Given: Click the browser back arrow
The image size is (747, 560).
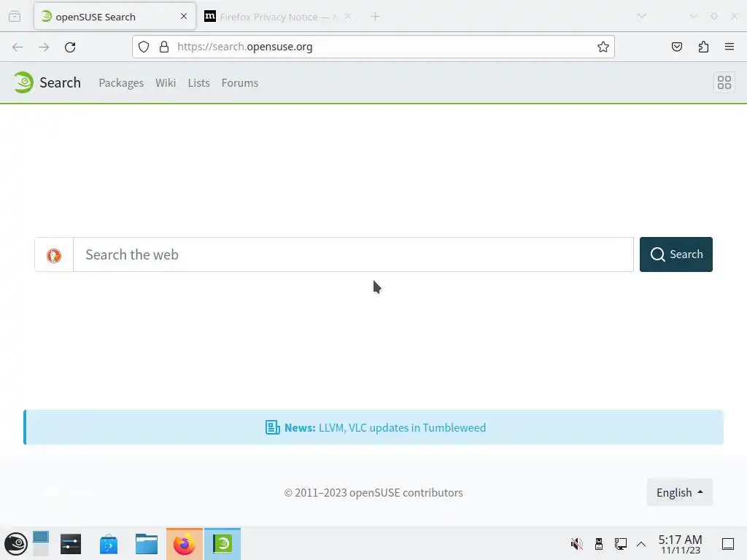Looking at the screenshot, I should 18,47.
